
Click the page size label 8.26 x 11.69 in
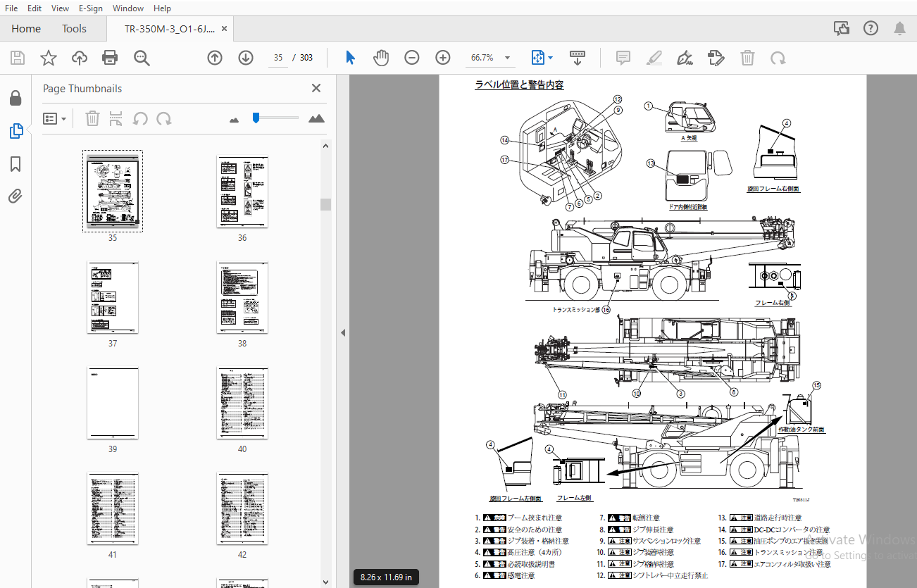(x=386, y=577)
